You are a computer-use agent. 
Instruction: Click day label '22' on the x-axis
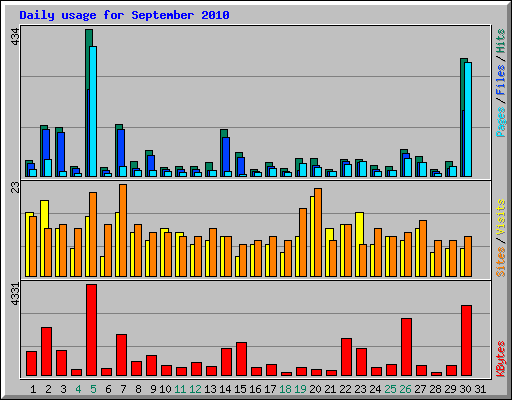tap(345, 389)
